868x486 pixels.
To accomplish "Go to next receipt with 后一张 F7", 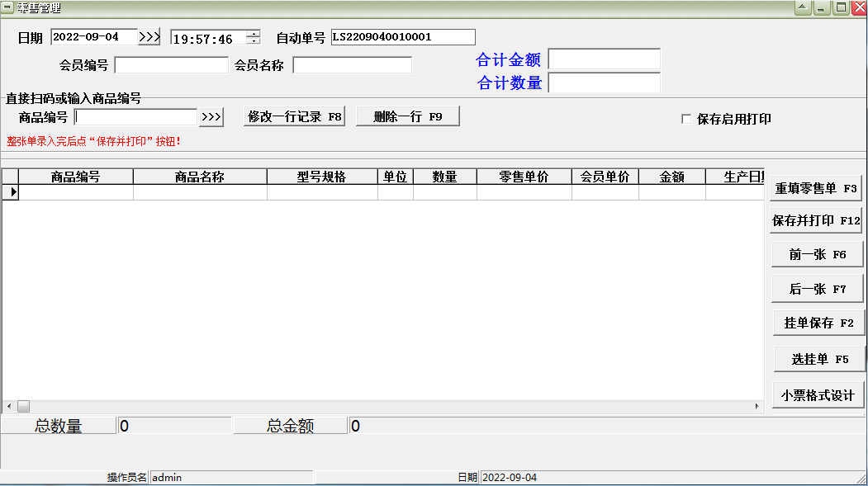I will (x=817, y=288).
